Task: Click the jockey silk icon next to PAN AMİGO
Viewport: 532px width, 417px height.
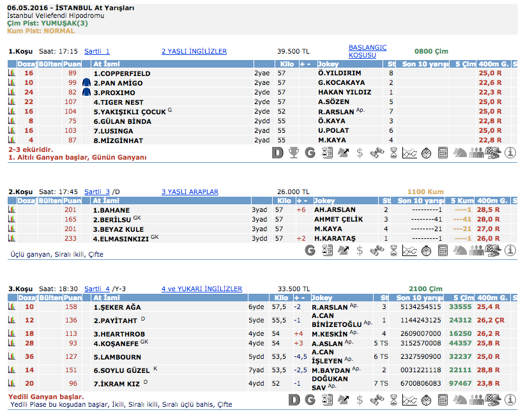Action: point(87,83)
